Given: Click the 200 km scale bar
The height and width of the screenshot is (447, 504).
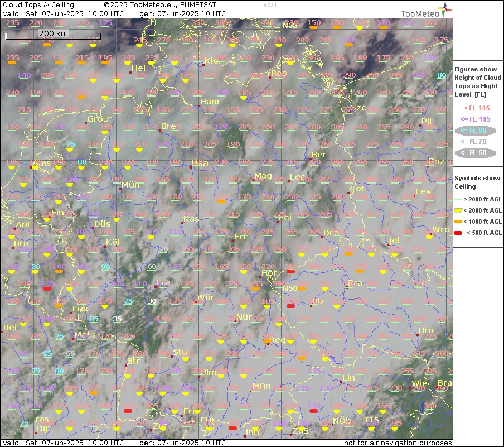Looking at the screenshot, I should click(x=54, y=35).
